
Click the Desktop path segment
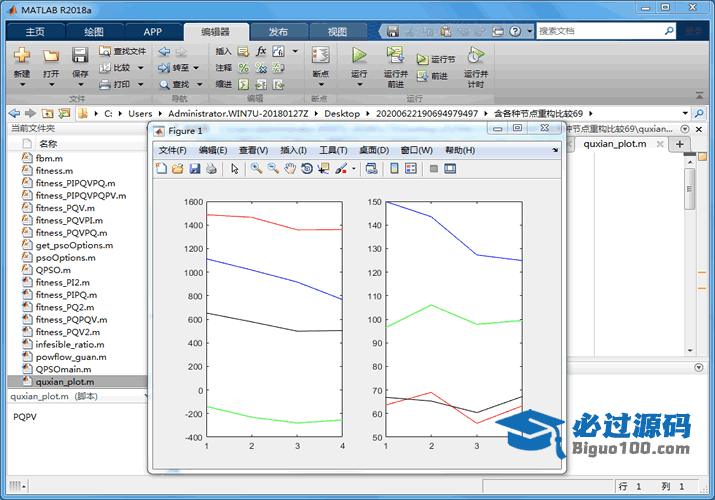(342, 113)
